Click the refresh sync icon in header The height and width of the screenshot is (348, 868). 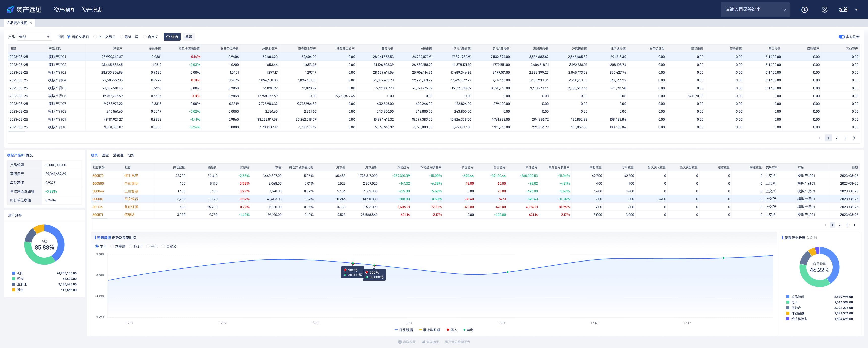pyautogui.click(x=824, y=10)
